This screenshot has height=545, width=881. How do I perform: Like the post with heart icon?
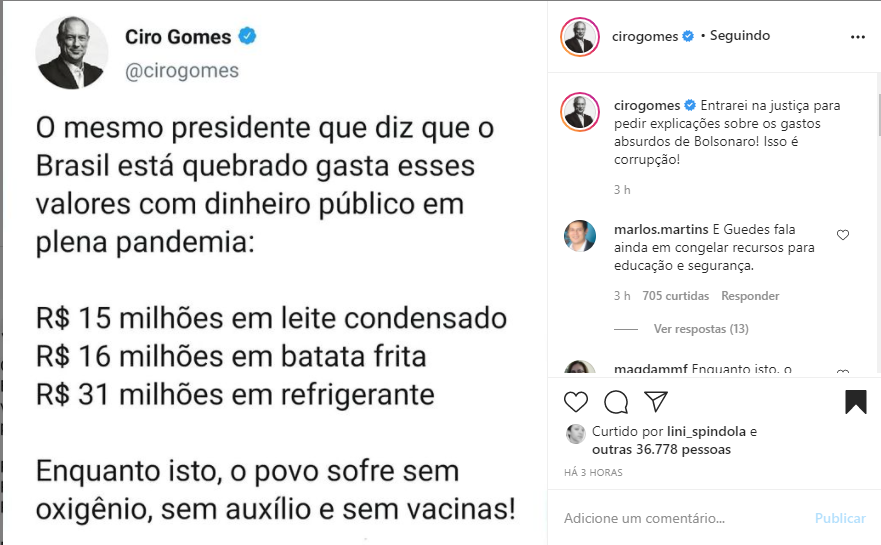pos(575,402)
